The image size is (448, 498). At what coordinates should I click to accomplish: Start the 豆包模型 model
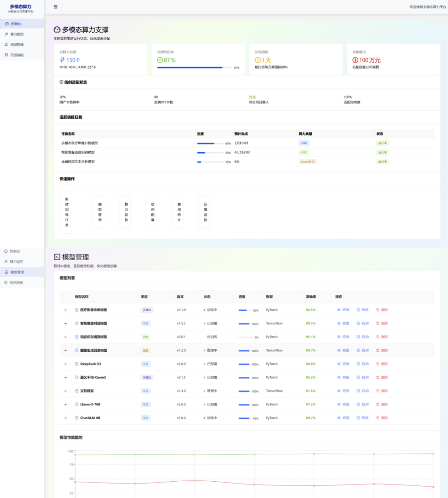tap(363, 391)
